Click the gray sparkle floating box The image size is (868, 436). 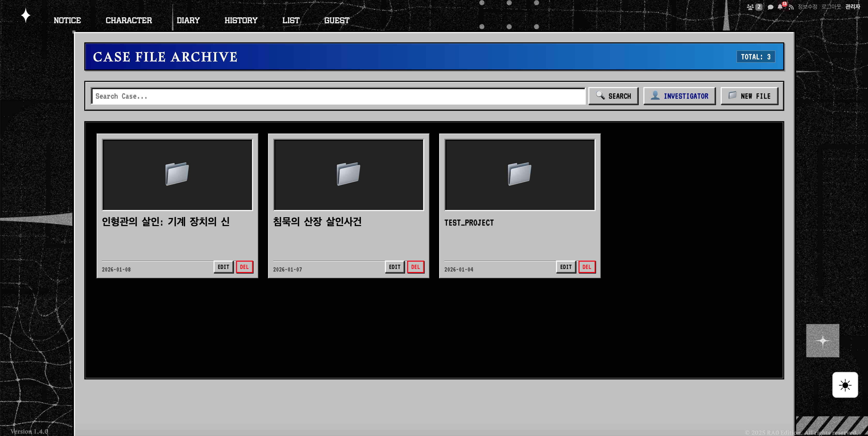(x=823, y=340)
